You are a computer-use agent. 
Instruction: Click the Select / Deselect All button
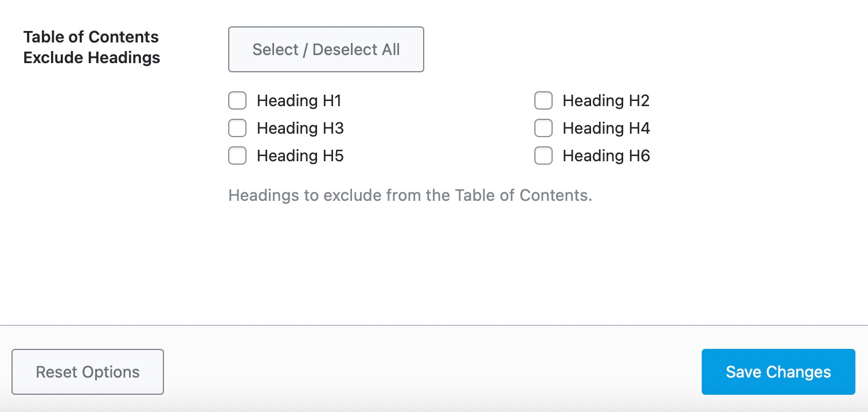[x=326, y=49]
